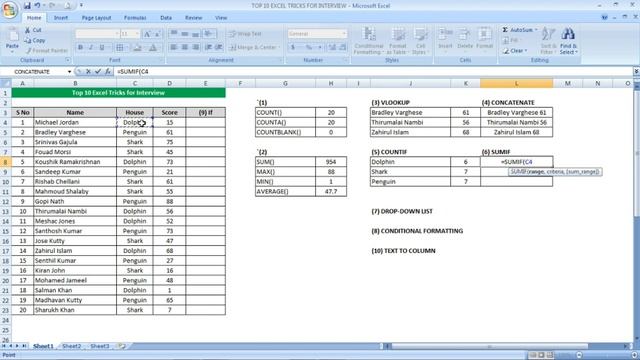Screen dimensions: 640x360
Task: Open Cell Styles gallery
Action: click(420, 40)
